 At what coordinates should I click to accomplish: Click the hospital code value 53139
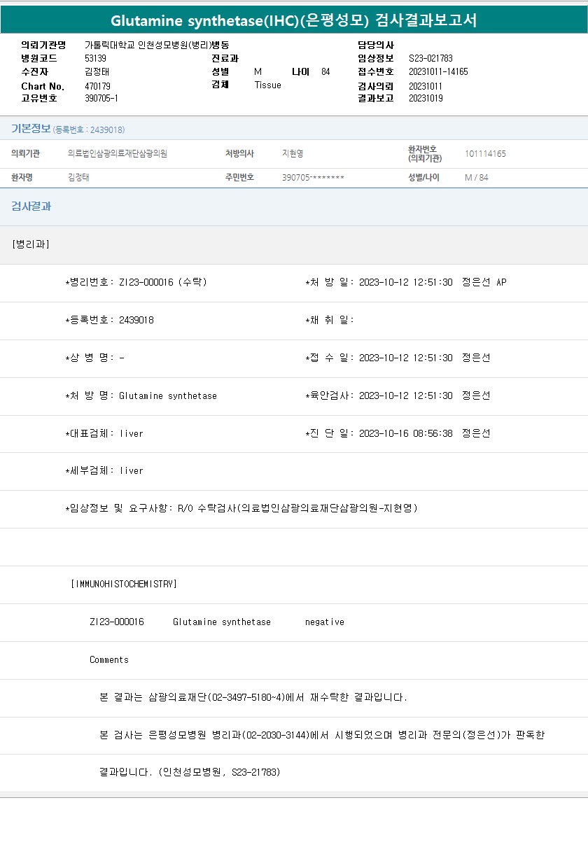95,59
